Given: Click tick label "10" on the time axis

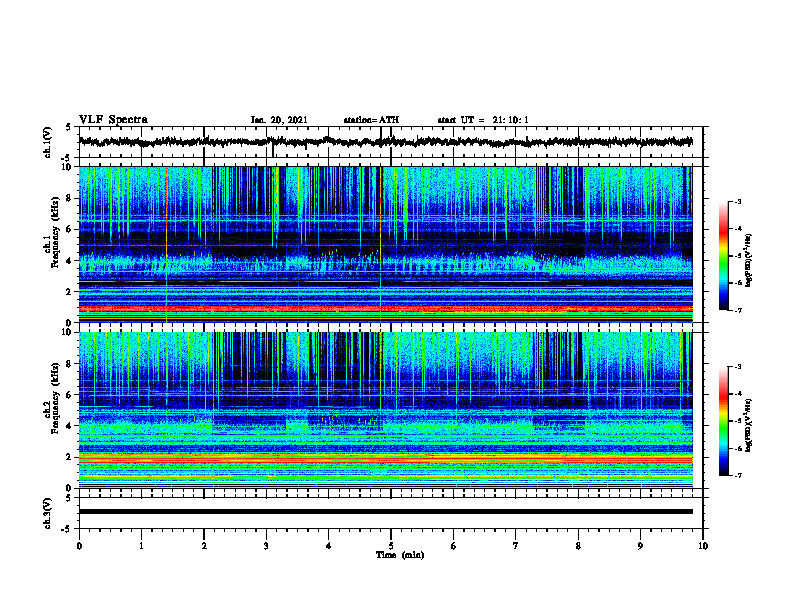Looking at the screenshot, I should pyautogui.click(x=703, y=546).
